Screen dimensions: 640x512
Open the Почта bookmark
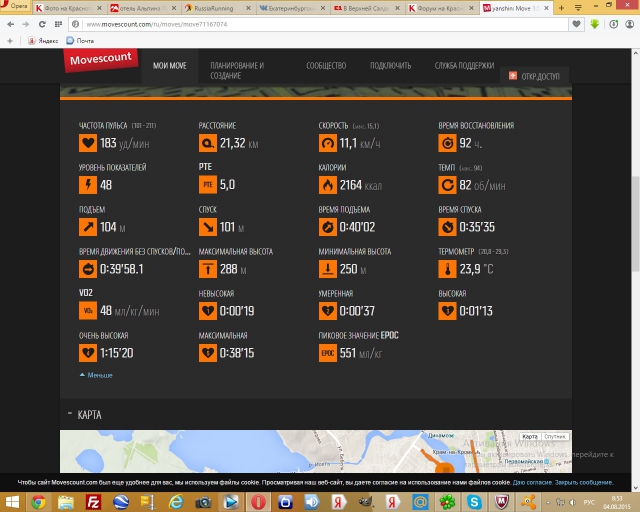(80, 41)
